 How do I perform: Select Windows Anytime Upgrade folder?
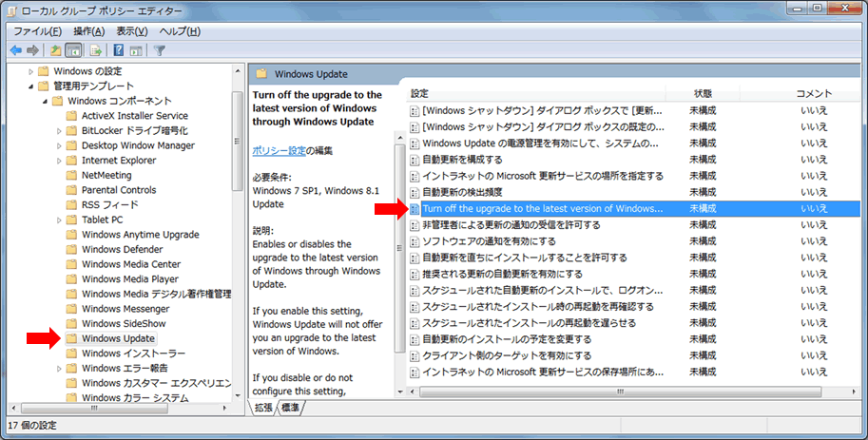(140, 234)
